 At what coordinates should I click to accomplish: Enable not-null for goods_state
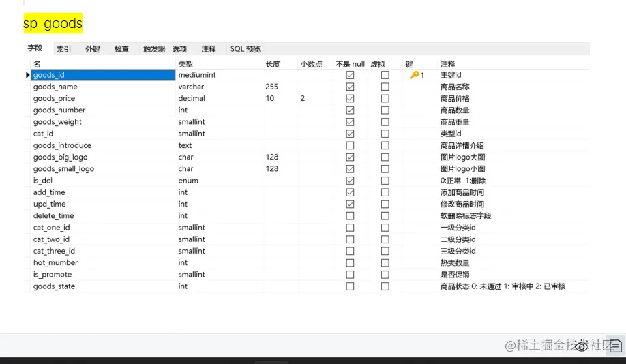(350, 286)
